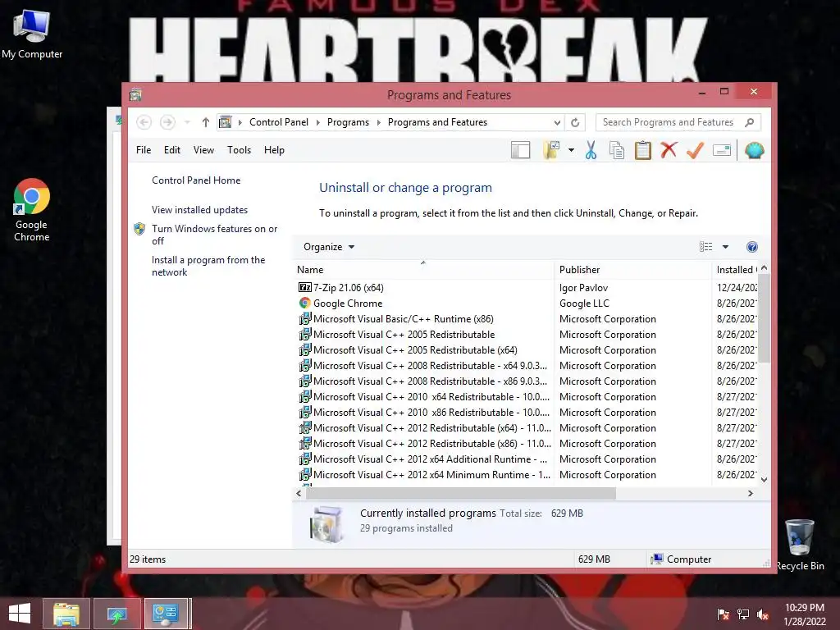Select Visual C++ 2012 x64 Additional Runtime row
The height and width of the screenshot is (630, 840).
(430, 459)
